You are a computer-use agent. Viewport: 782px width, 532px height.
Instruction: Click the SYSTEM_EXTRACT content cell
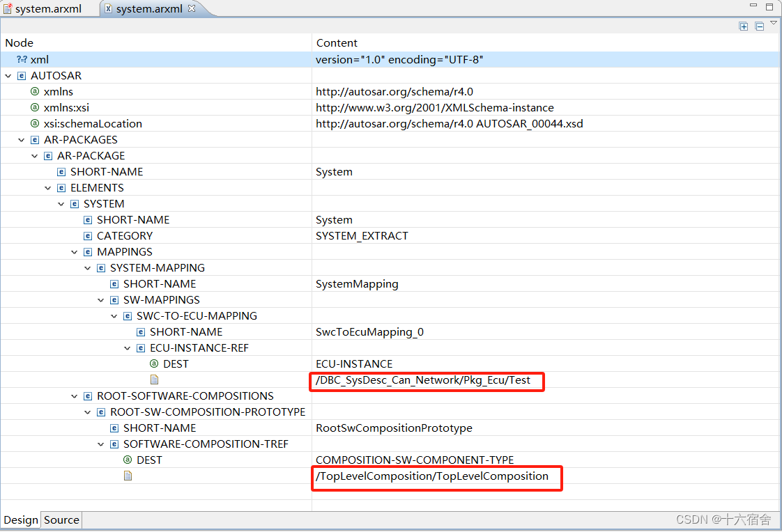pos(362,236)
